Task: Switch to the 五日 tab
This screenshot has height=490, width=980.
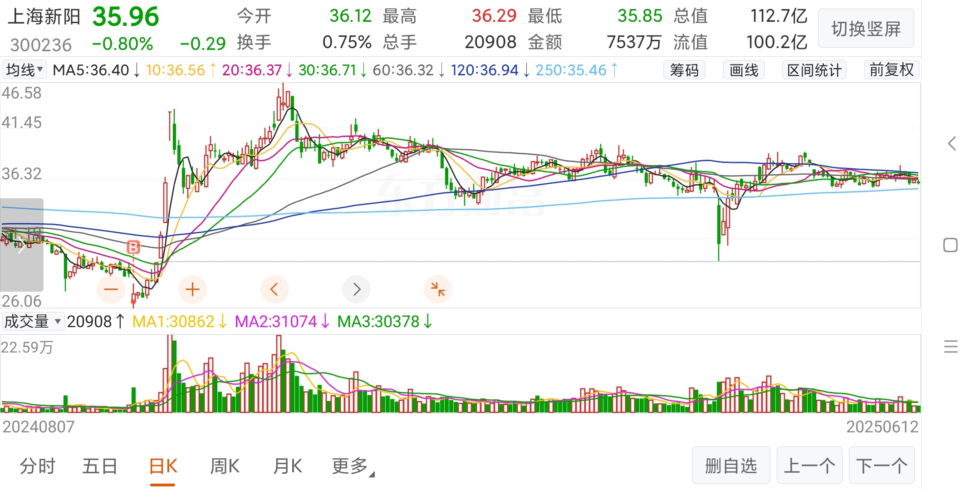Action: pos(100,466)
